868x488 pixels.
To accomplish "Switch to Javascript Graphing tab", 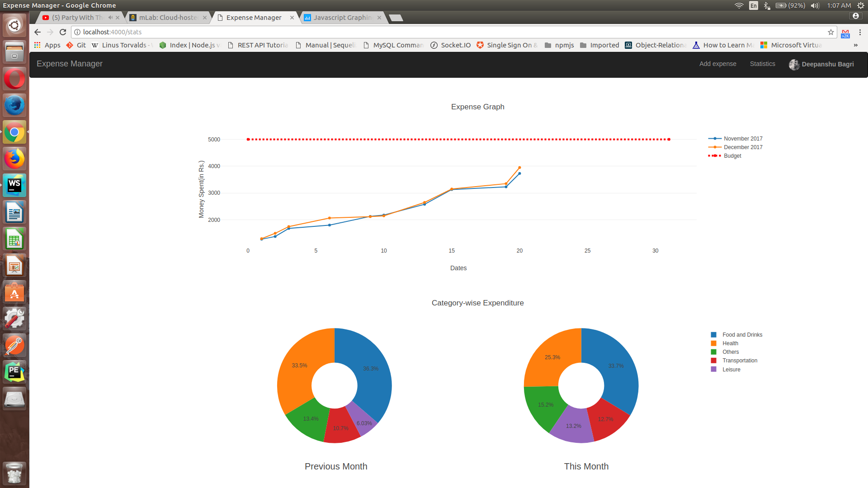I will coord(342,18).
